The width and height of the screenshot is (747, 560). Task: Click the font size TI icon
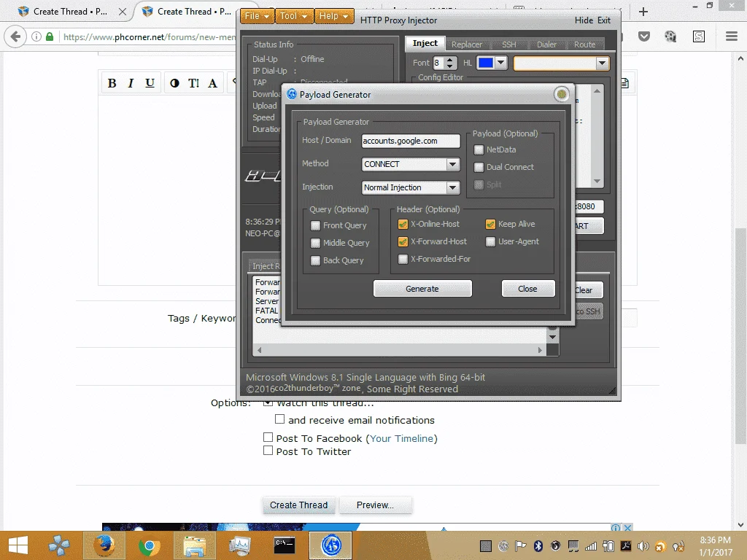(193, 83)
